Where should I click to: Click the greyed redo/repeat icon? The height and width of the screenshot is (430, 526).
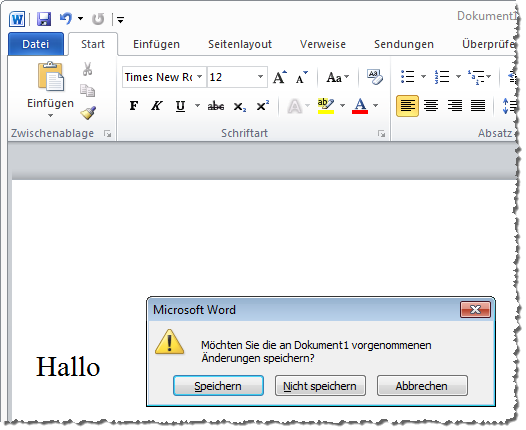tap(98, 19)
